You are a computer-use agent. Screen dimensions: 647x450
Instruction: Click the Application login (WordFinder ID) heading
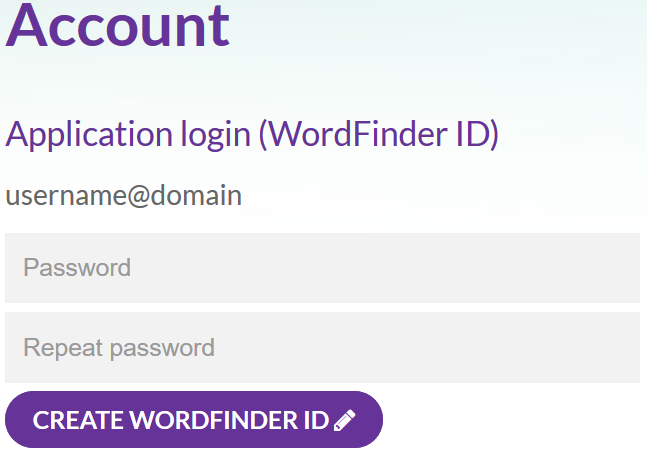(x=252, y=134)
